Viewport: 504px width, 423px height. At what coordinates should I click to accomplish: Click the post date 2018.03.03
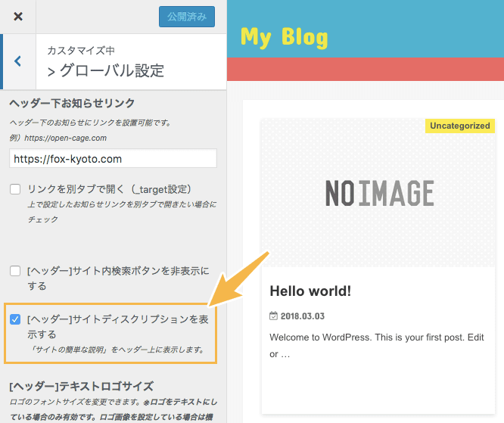(x=303, y=316)
